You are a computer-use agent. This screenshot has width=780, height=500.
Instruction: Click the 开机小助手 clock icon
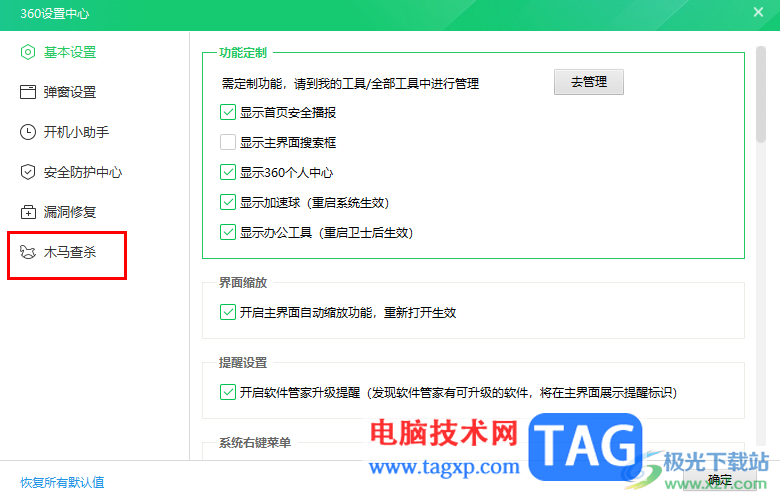(28, 132)
